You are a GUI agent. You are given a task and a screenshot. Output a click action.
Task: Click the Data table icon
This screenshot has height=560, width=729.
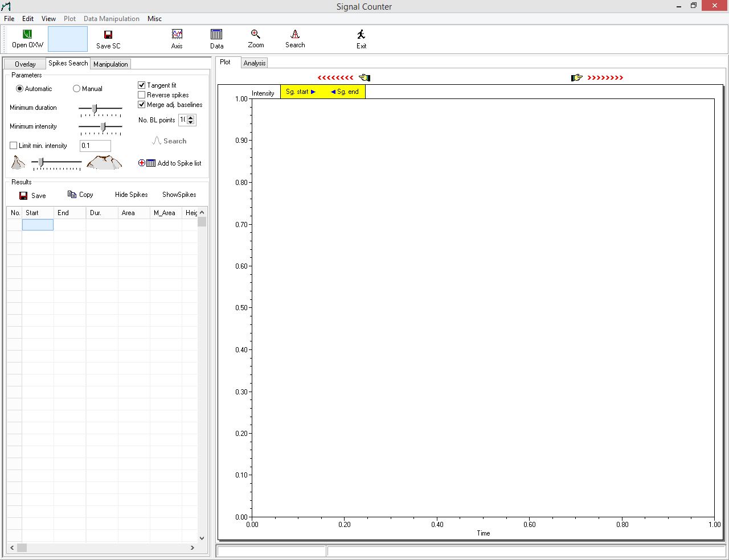point(216,35)
